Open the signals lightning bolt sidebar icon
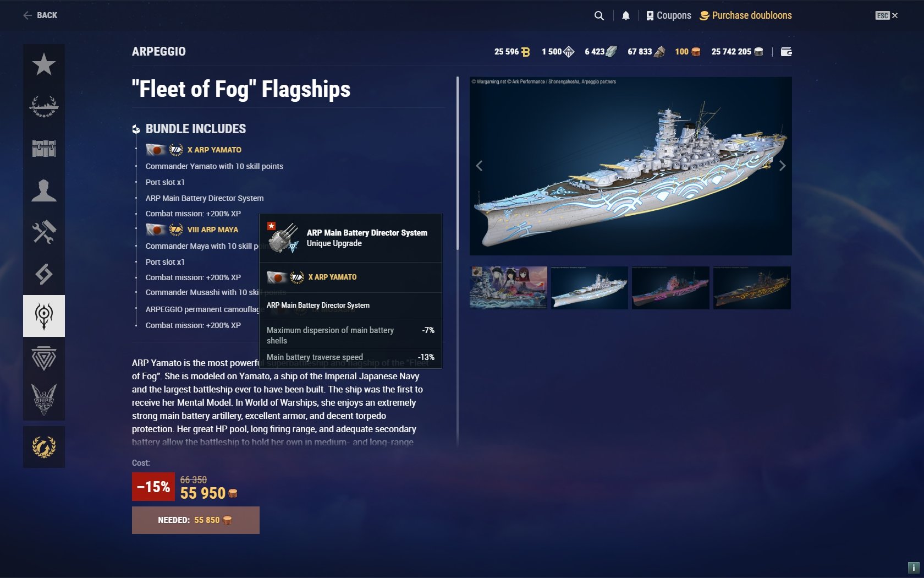The image size is (924, 578). (x=44, y=274)
